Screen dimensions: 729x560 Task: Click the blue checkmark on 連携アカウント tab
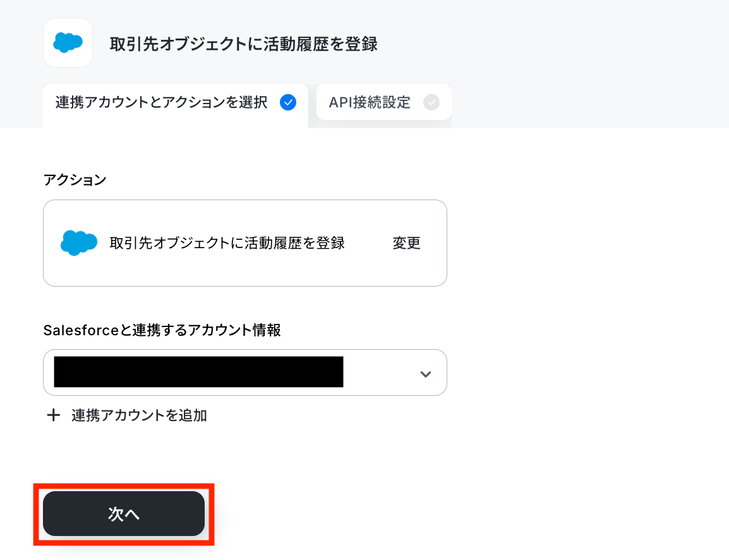click(x=288, y=102)
